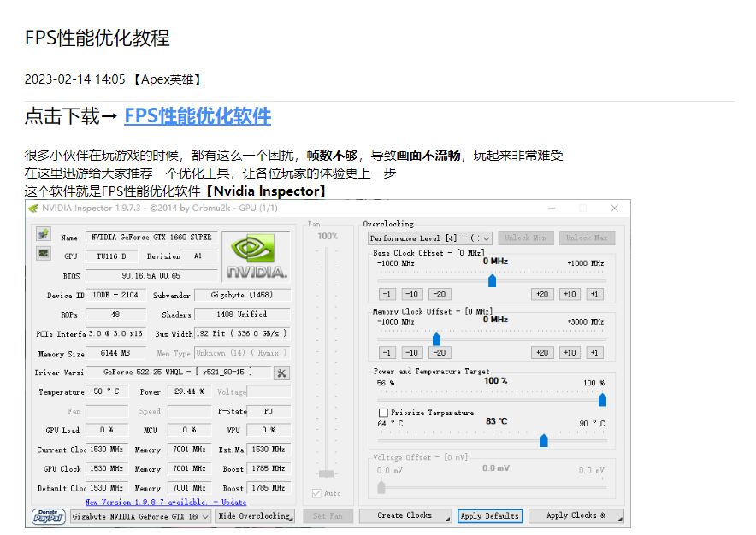Click Base Clock Offset -20 button

click(x=440, y=294)
